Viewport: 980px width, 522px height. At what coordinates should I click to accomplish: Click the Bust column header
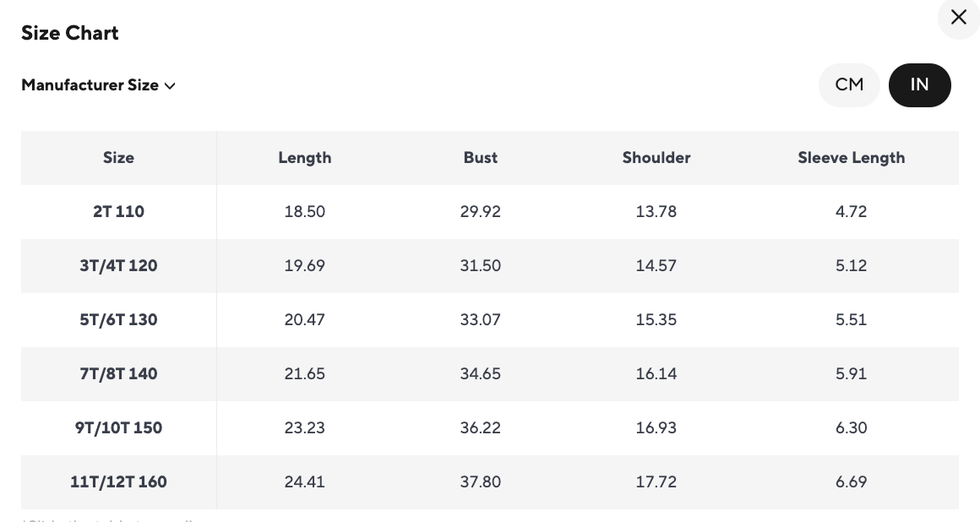coord(480,158)
